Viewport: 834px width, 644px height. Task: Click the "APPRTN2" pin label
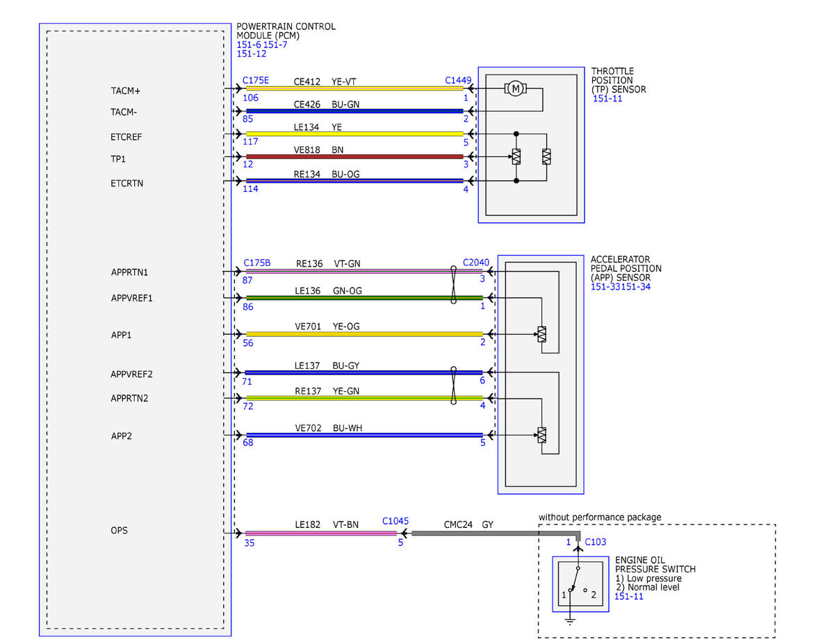[129, 399]
